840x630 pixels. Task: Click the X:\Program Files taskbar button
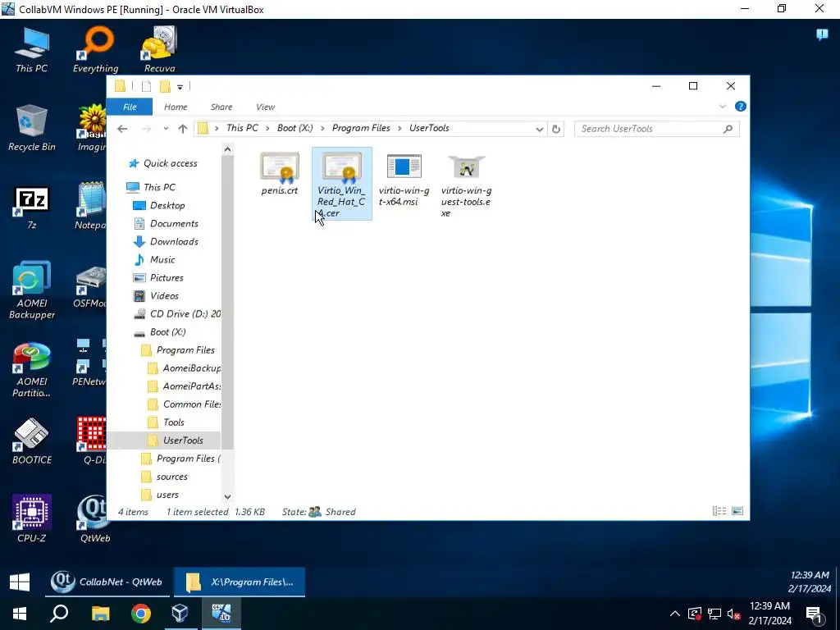click(239, 582)
